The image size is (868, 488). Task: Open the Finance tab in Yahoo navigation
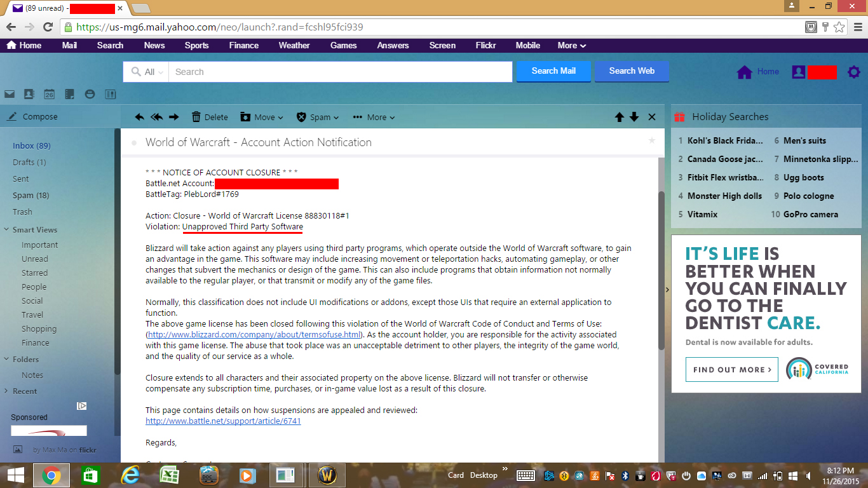(x=244, y=45)
